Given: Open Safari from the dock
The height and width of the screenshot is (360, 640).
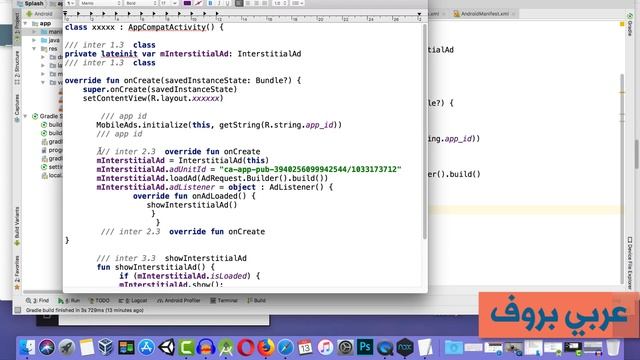Looking at the screenshot, I should tap(285, 347).
